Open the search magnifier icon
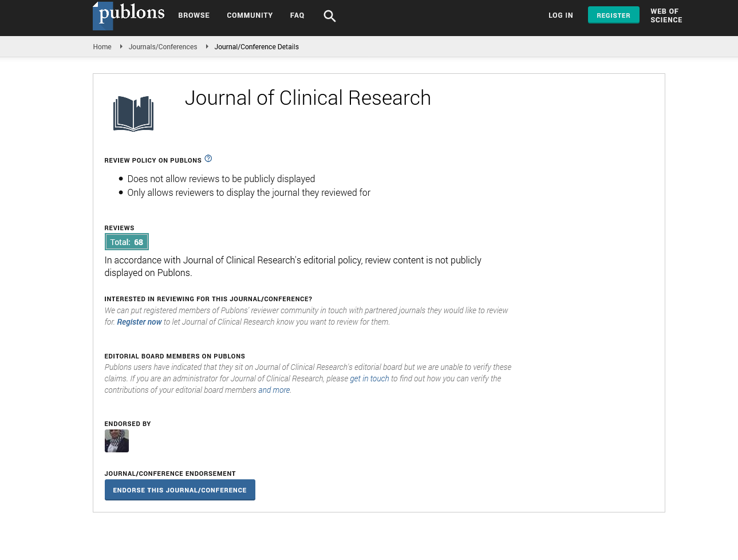 pos(329,16)
